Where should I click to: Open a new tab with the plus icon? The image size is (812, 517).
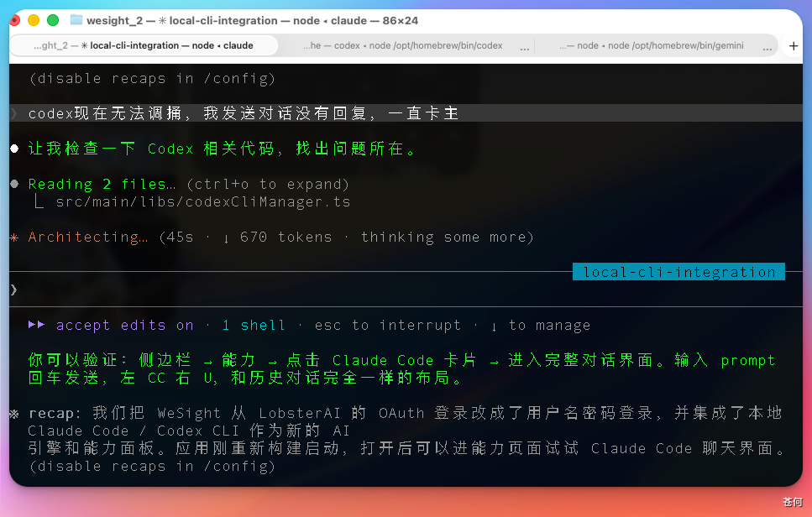tap(794, 46)
